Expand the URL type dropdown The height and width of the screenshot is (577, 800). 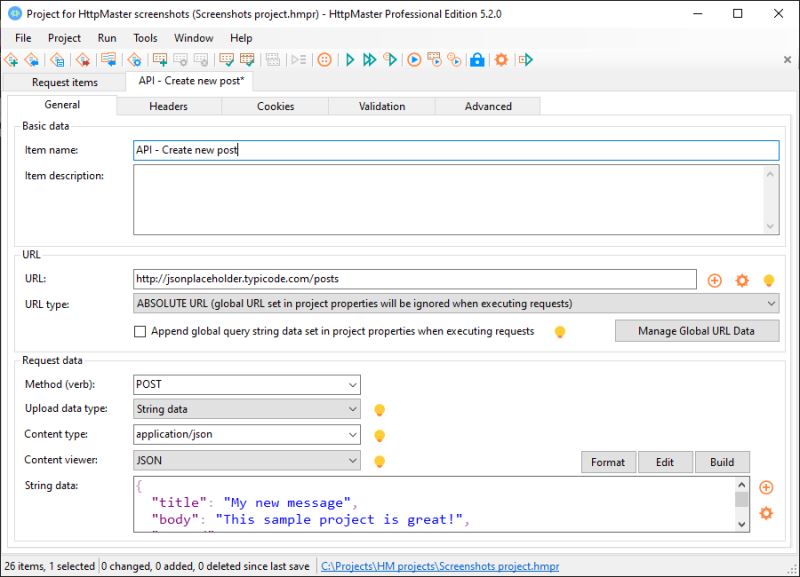coord(771,304)
